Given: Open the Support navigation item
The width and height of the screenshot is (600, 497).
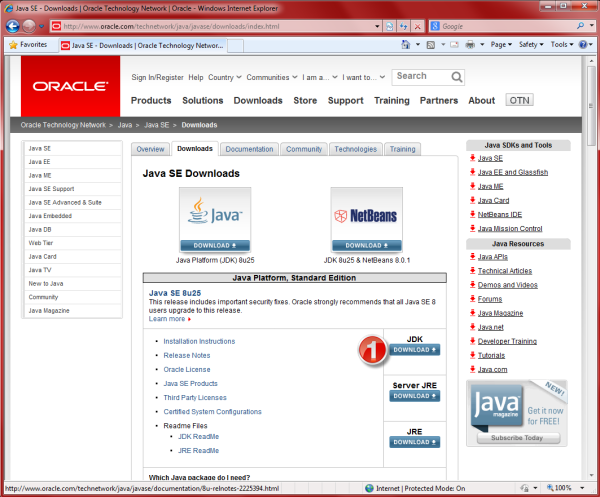Looking at the screenshot, I should tap(346, 101).
